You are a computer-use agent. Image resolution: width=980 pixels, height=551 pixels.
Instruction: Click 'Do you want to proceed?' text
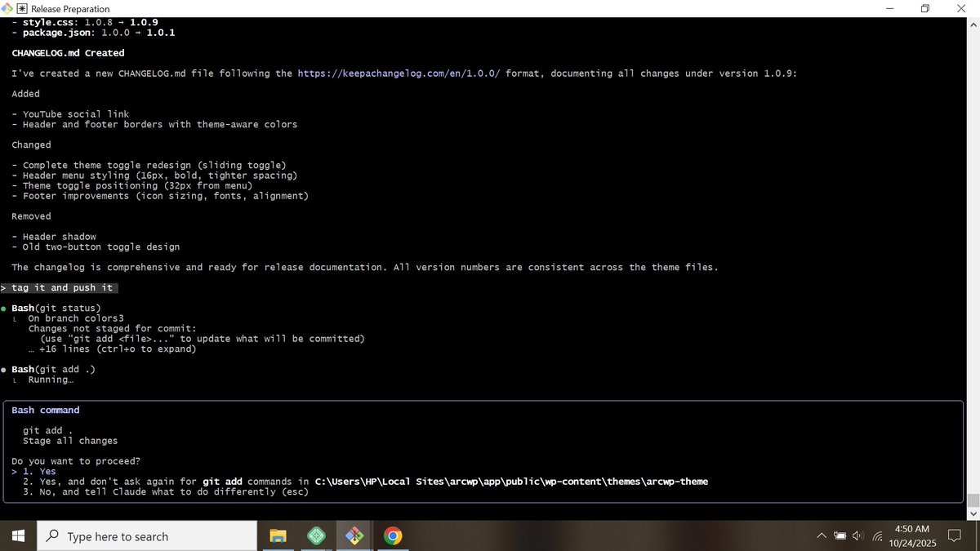click(76, 461)
